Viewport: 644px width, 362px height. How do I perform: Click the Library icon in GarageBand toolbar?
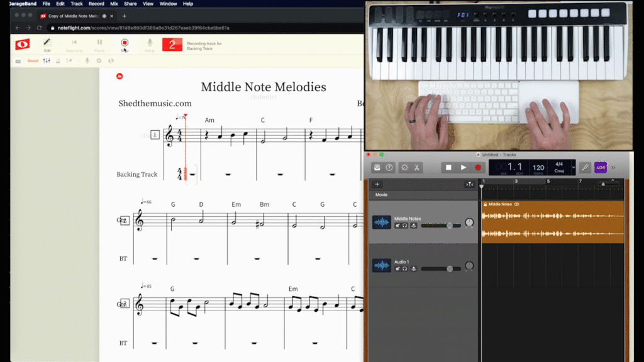(x=377, y=167)
